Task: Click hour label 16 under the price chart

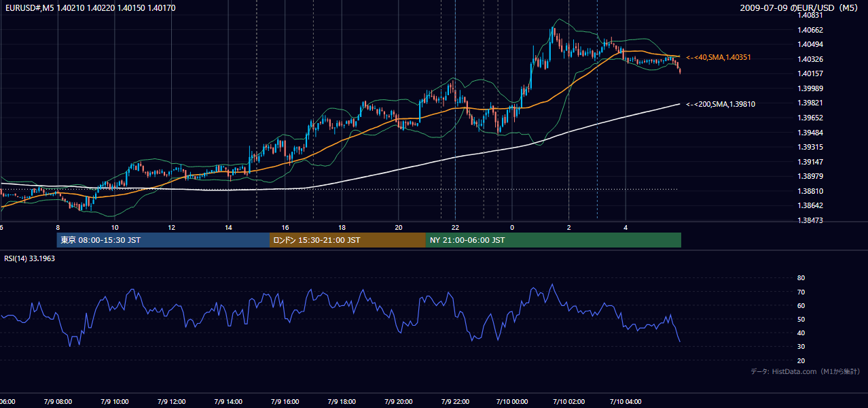Action: (x=285, y=228)
